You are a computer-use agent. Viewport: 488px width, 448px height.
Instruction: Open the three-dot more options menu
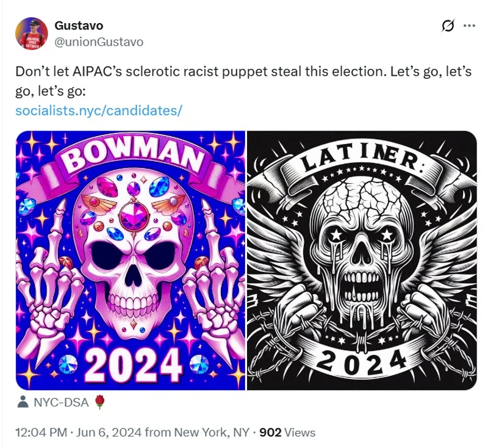[x=469, y=26]
